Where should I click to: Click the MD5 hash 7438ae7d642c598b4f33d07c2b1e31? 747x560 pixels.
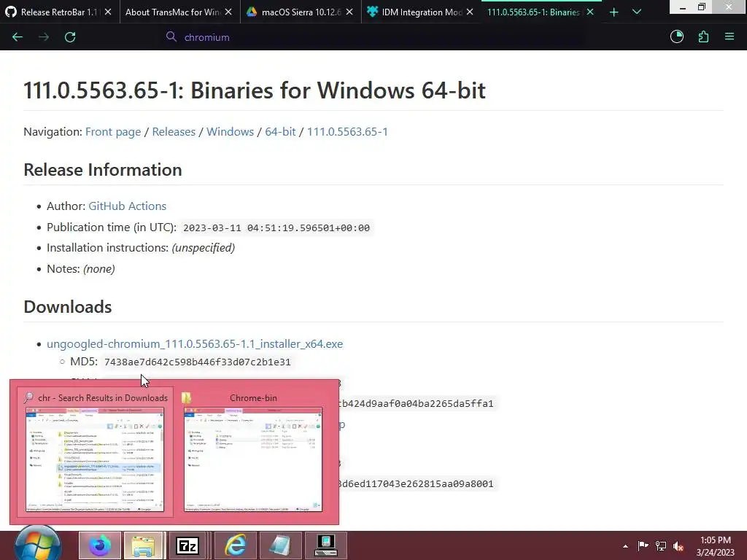(x=197, y=362)
